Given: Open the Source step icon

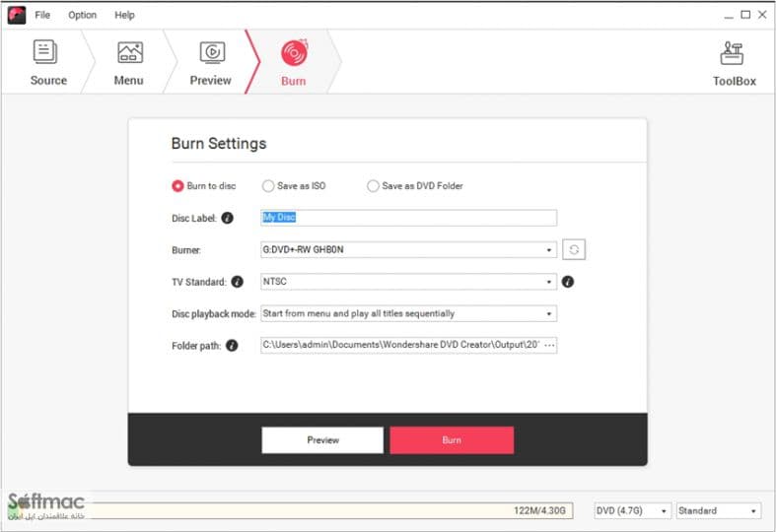Looking at the screenshot, I should [45, 52].
